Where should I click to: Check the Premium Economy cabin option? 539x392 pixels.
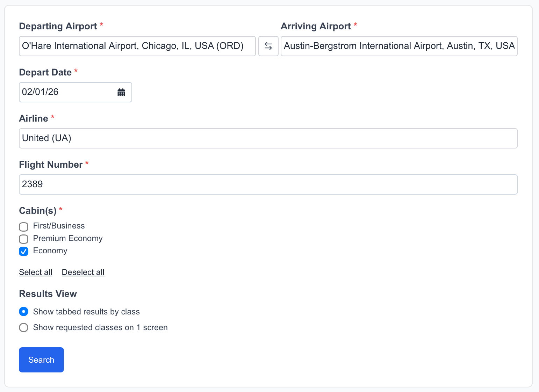point(23,239)
